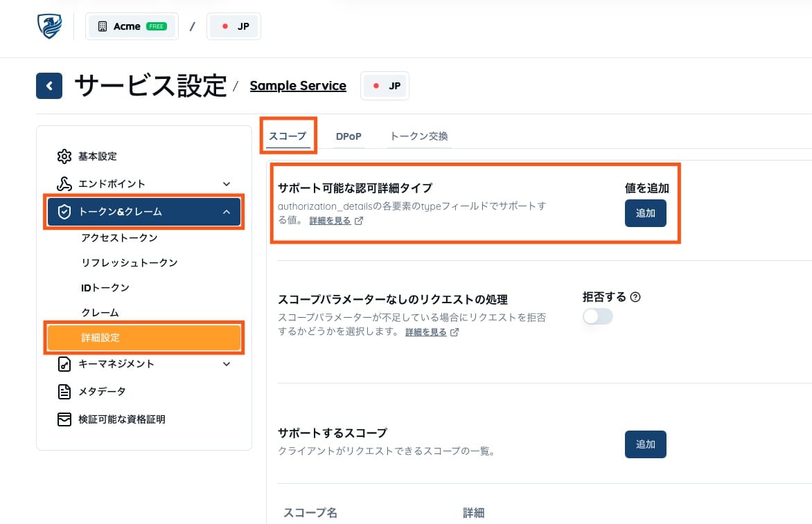Screen dimensions: 812x524
Task: Click 追加 button for 認可詳細タイプ
Action: 645,213
